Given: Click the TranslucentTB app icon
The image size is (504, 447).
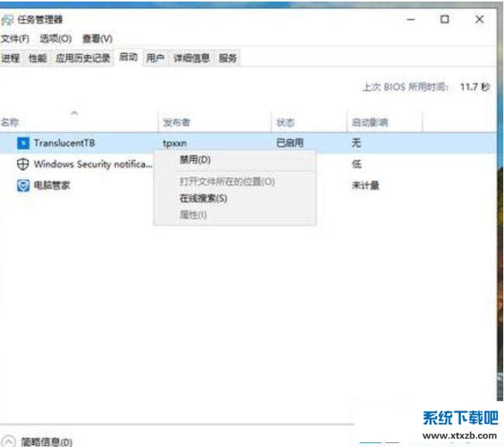Looking at the screenshot, I should [23, 143].
